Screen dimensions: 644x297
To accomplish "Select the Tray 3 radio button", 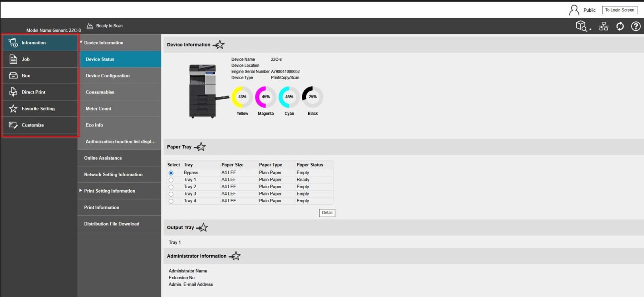I will coord(171,194).
